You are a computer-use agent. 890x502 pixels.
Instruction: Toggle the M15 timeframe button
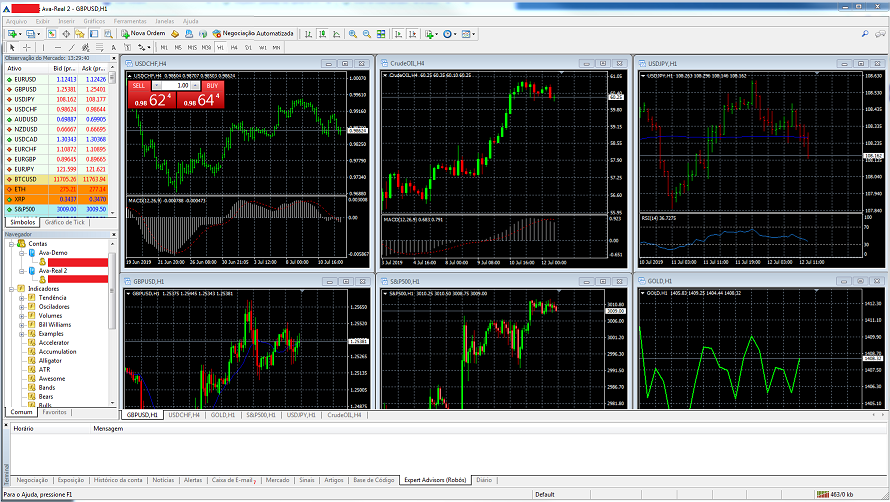coord(192,48)
